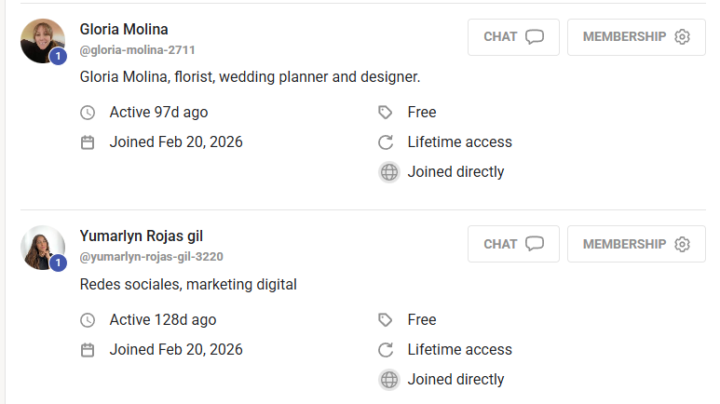
Task: Click the price tag icon in Gloria's row
Action: tap(385, 112)
